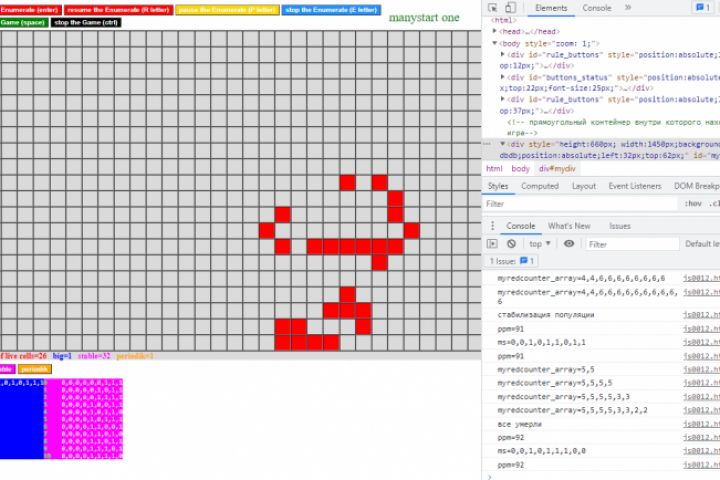This screenshot has width=720, height=480.
Task: Expand the first rule_buttons div node
Action: pos(503,55)
